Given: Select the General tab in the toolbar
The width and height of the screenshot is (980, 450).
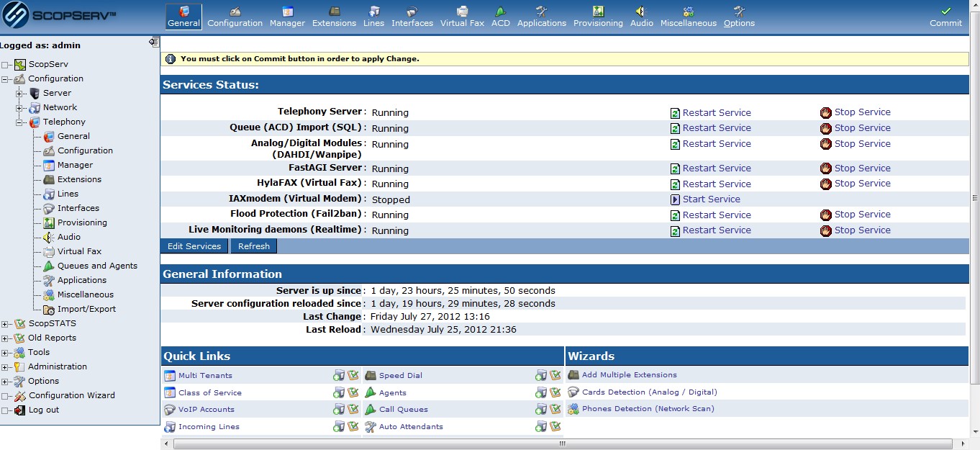Looking at the screenshot, I should (183, 17).
